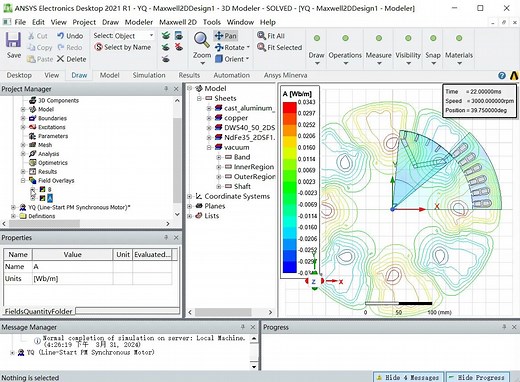Open the Tools menu
520x382 pixels.
(212, 22)
